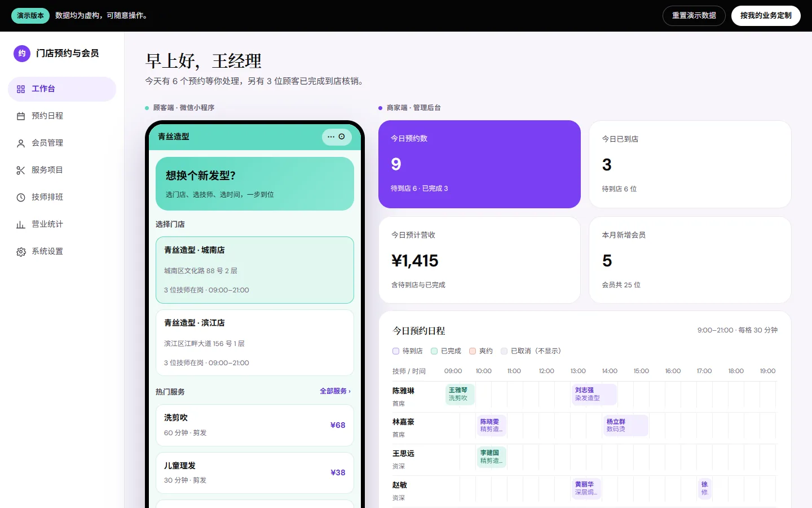
Task: Click the 想换个新发型? banner
Action: coord(255,183)
